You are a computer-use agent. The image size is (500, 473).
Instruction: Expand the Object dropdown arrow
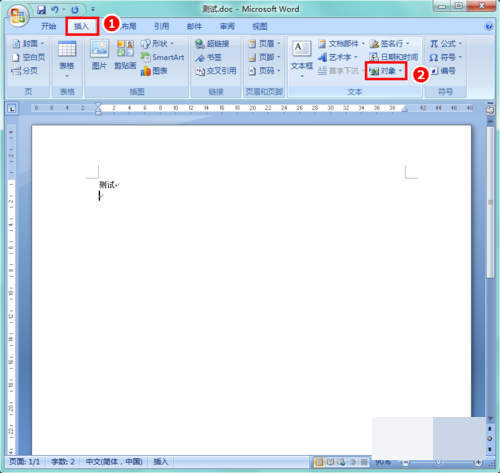(x=400, y=71)
